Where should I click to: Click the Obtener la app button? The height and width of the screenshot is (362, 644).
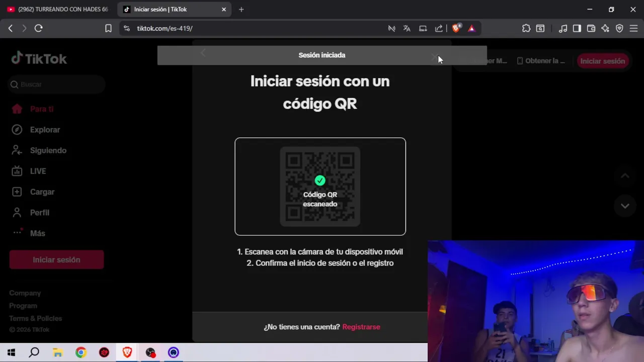pos(541,61)
